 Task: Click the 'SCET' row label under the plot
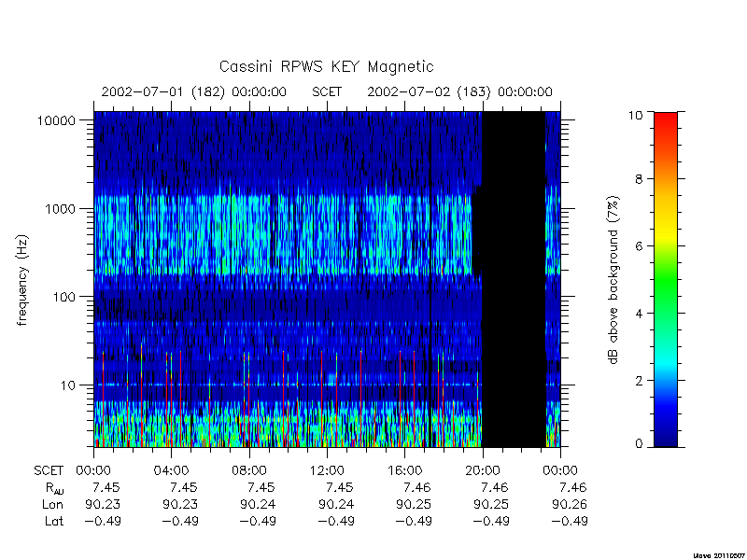tap(49, 471)
